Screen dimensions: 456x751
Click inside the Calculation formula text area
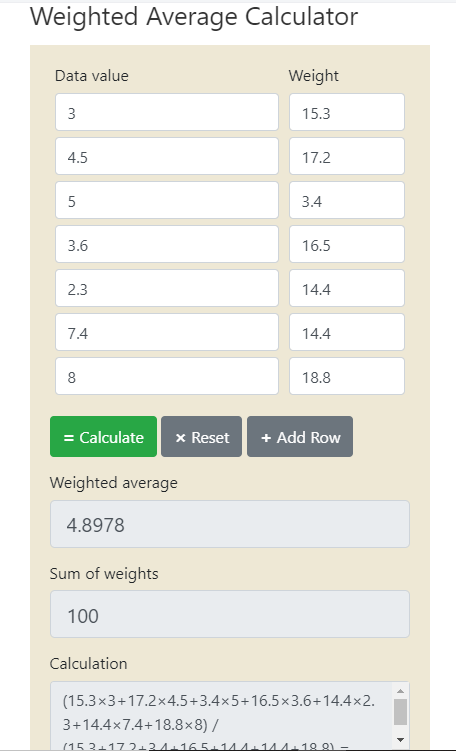click(221, 716)
